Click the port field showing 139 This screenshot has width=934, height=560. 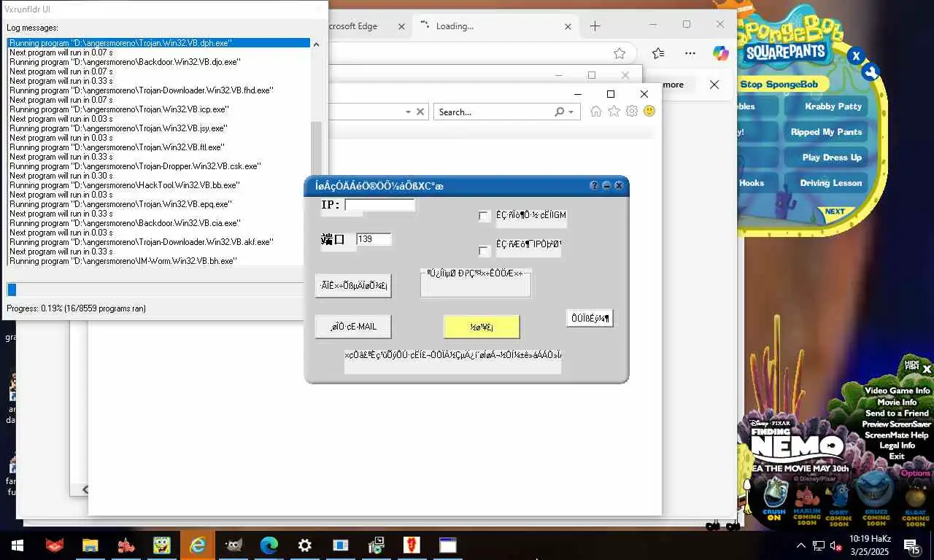[374, 239]
